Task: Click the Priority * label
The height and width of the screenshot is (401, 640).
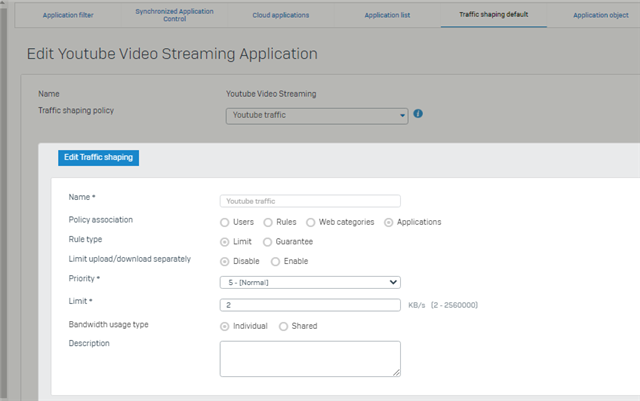Action: pos(84,278)
